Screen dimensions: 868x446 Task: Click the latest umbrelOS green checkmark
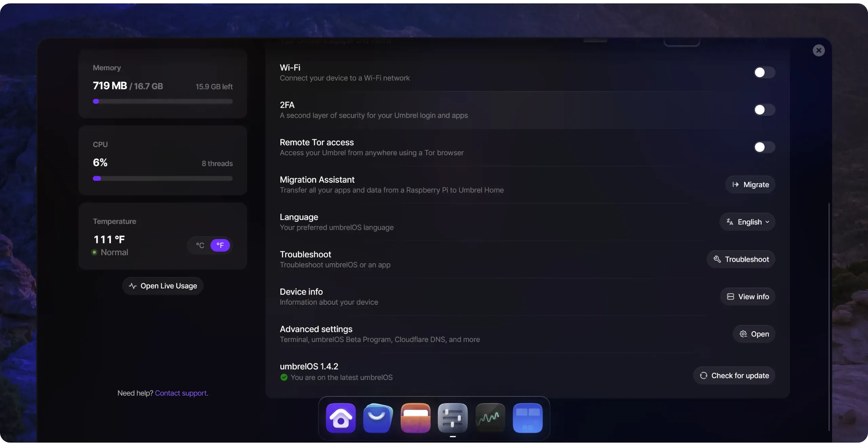(284, 378)
